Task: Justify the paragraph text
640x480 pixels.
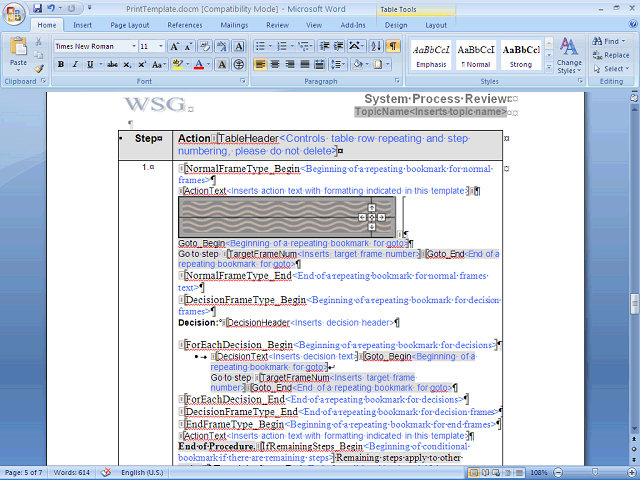Action: click(x=304, y=64)
